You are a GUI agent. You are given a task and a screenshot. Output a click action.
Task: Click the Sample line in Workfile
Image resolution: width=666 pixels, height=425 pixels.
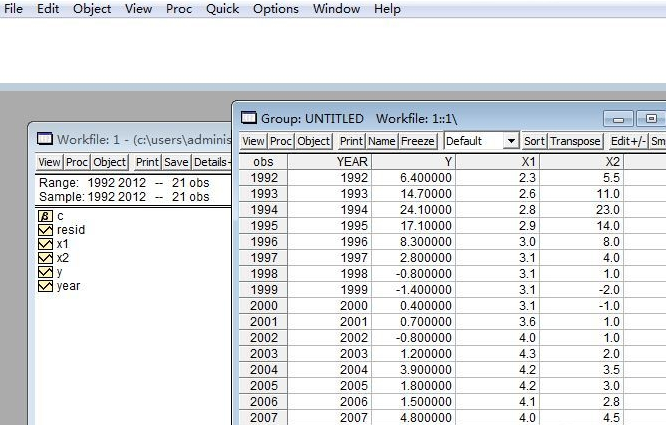tap(124, 197)
